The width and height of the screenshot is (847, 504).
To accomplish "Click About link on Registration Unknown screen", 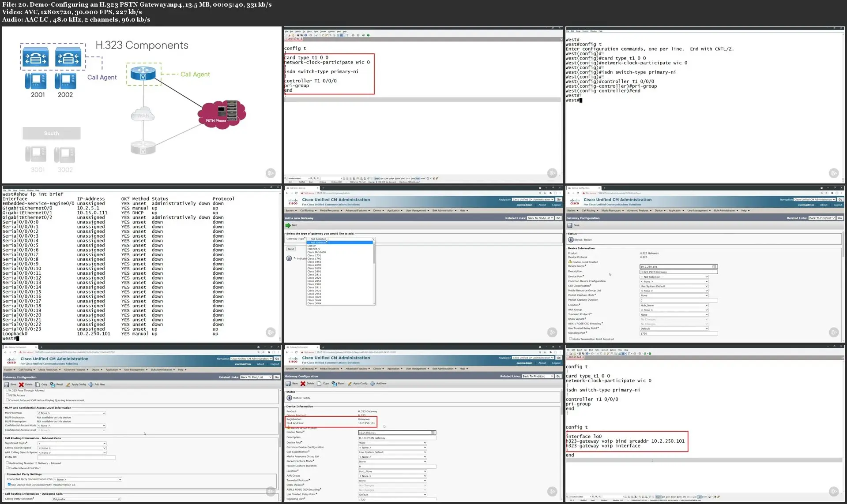I will [542, 363].
